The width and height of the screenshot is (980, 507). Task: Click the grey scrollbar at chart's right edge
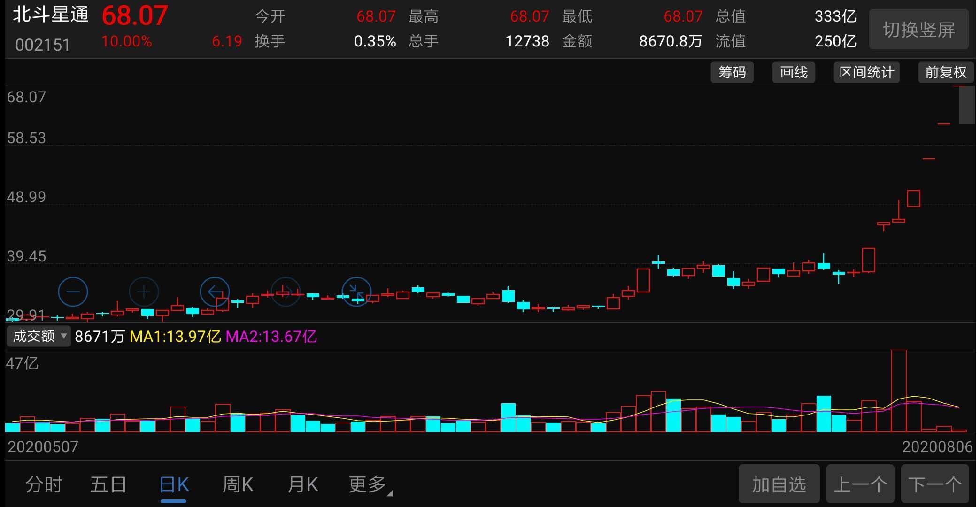coord(967,105)
